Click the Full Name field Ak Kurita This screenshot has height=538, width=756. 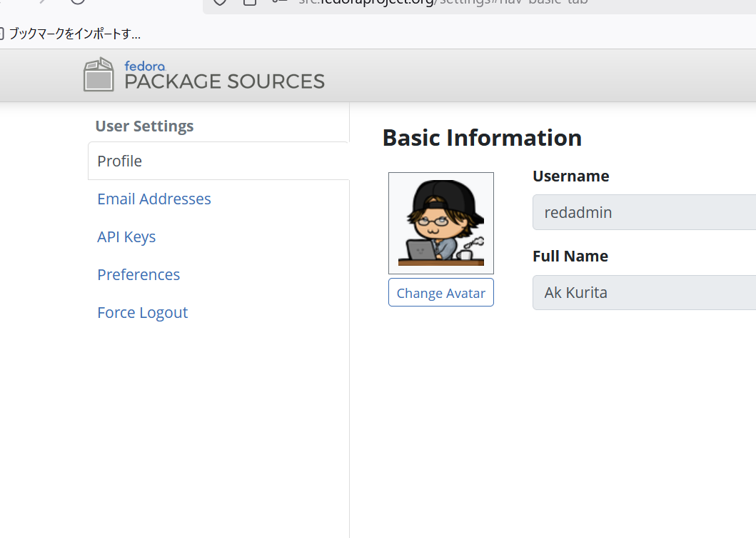pos(644,292)
